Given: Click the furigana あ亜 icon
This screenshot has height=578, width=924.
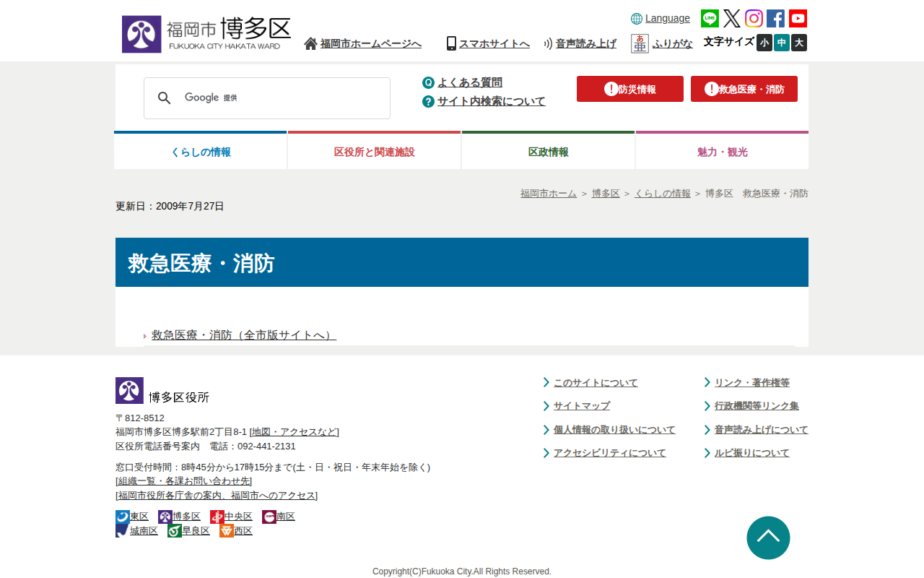Looking at the screenshot, I should [640, 43].
